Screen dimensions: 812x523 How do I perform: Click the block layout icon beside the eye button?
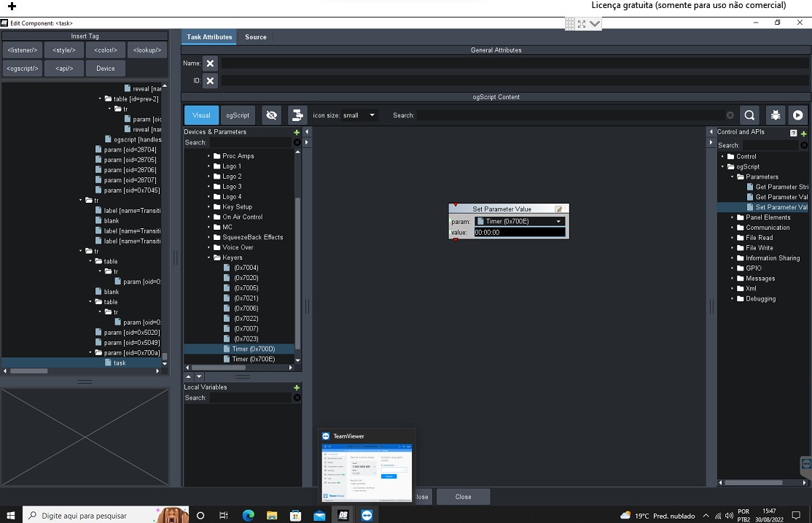(297, 115)
